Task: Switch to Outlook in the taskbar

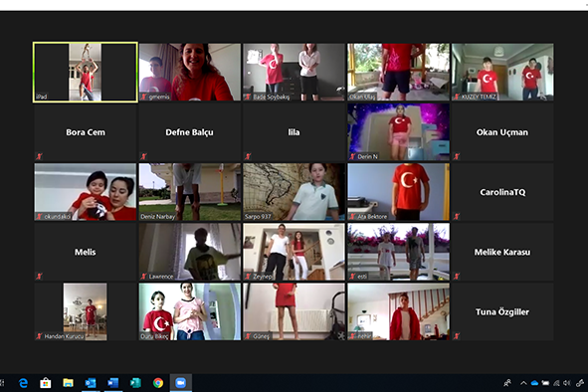Action: coord(91,383)
